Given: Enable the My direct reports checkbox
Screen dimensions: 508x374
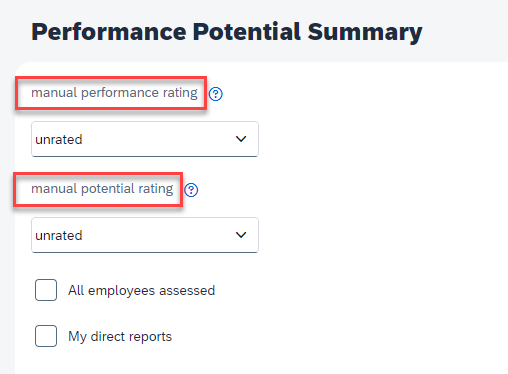Looking at the screenshot, I should (x=46, y=336).
